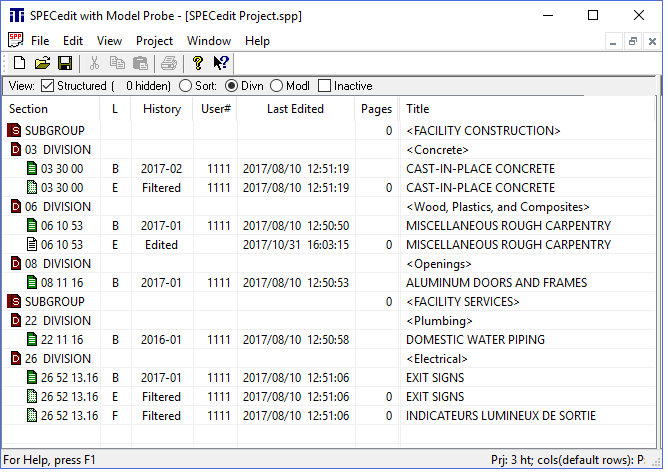
Task: Click the Paste clipboard icon
Action: [x=140, y=63]
